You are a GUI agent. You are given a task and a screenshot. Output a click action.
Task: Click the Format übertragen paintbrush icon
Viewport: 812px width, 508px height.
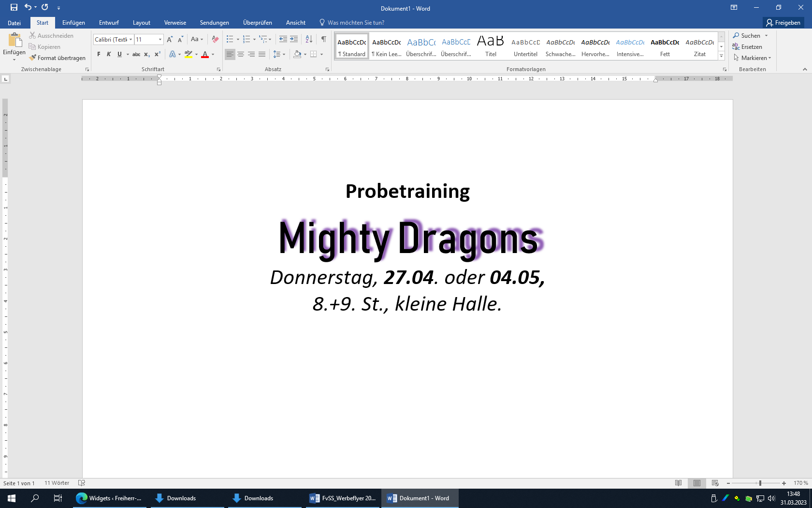[33, 58]
